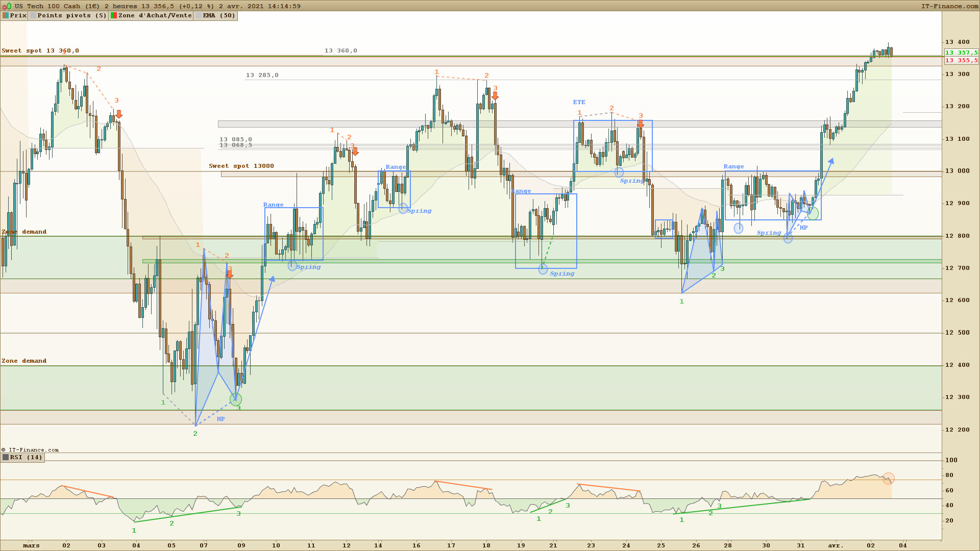Click the green 13 357,5 price tag
Screen dimensions: 980x551
pyautogui.click(x=961, y=53)
